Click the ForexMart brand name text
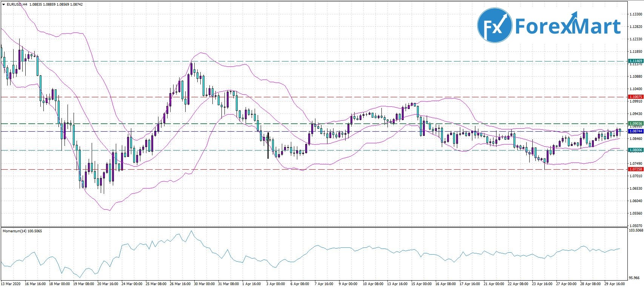The width and height of the screenshot is (644, 287). pos(568,26)
